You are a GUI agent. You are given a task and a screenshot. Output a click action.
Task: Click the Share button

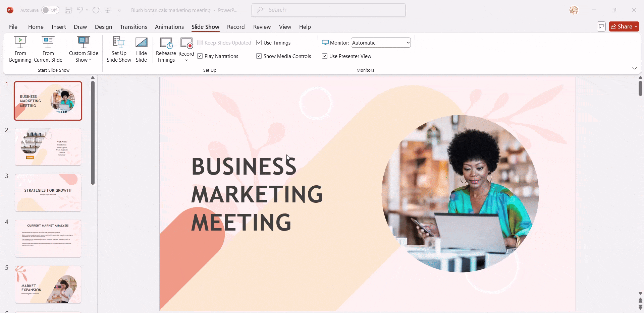click(624, 26)
